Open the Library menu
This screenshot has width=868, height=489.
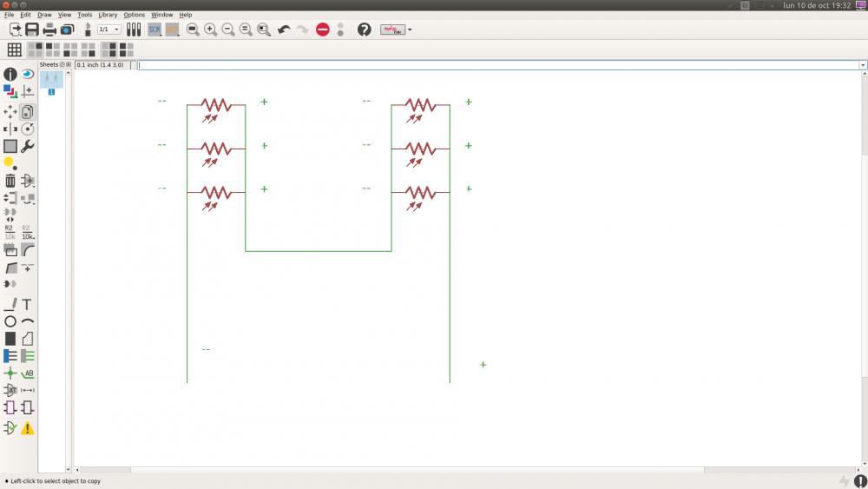108,15
